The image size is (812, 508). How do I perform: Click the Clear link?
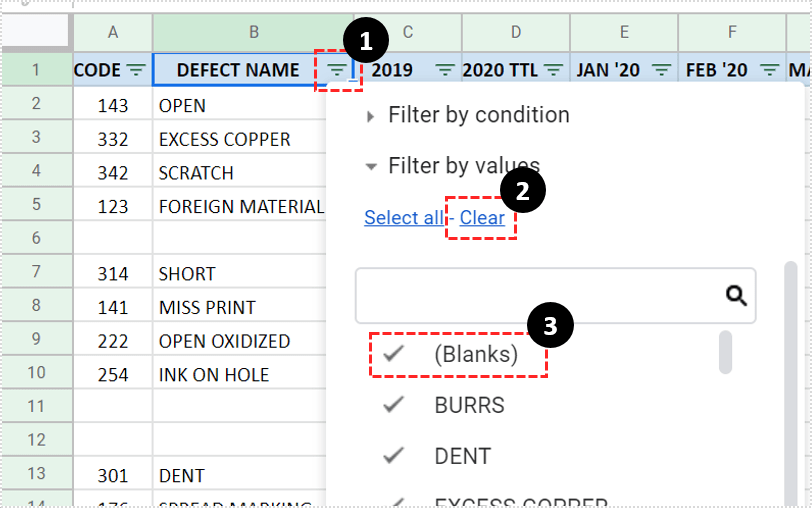[x=482, y=218]
